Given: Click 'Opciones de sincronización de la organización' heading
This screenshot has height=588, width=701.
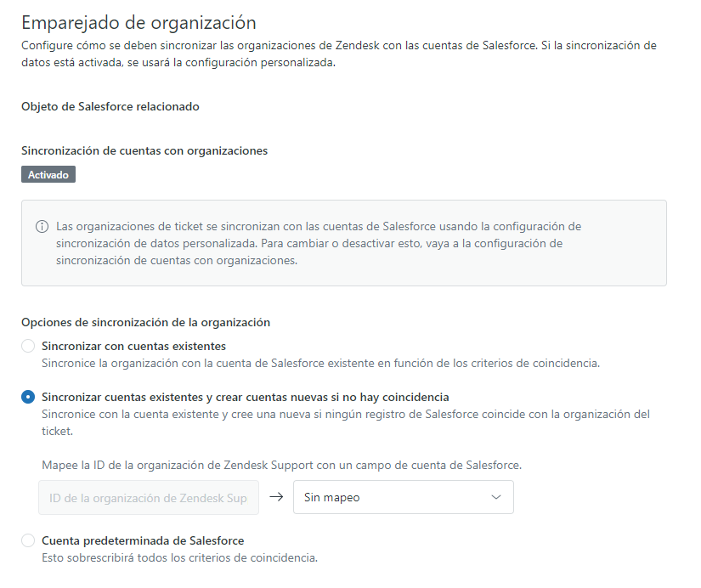Looking at the screenshot, I should [146, 322].
